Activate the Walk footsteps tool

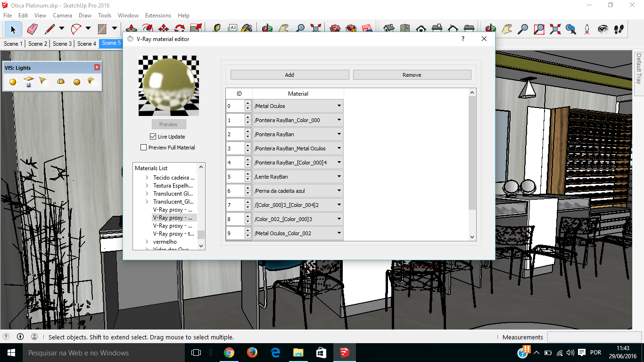point(619,29)
